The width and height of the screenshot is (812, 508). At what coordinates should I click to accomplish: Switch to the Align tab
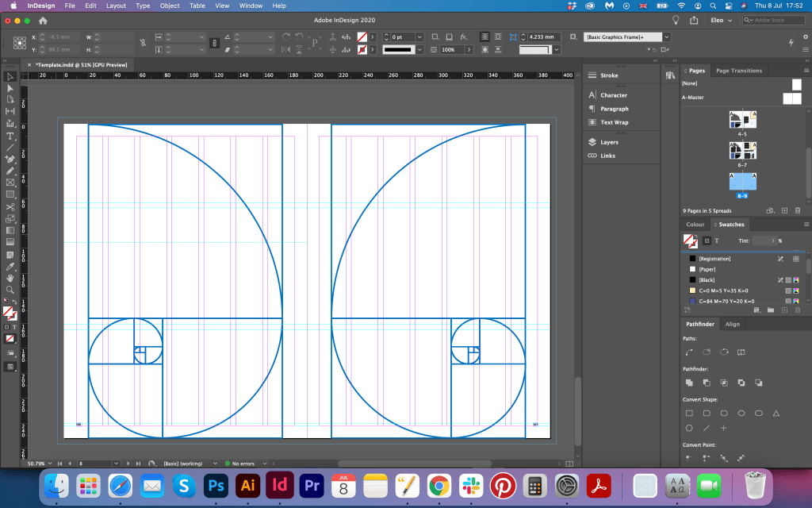(732, 324)
